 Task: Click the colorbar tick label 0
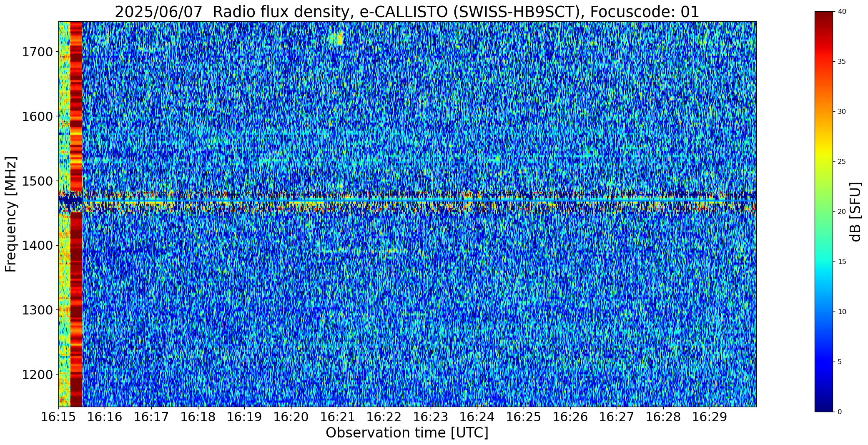[840, 412]
